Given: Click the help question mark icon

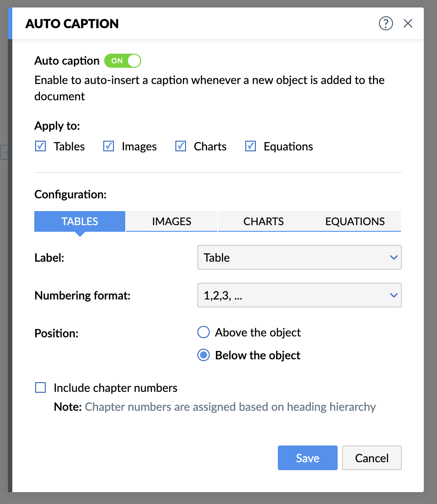Looking at the screenshot, I should pos(386,23).
